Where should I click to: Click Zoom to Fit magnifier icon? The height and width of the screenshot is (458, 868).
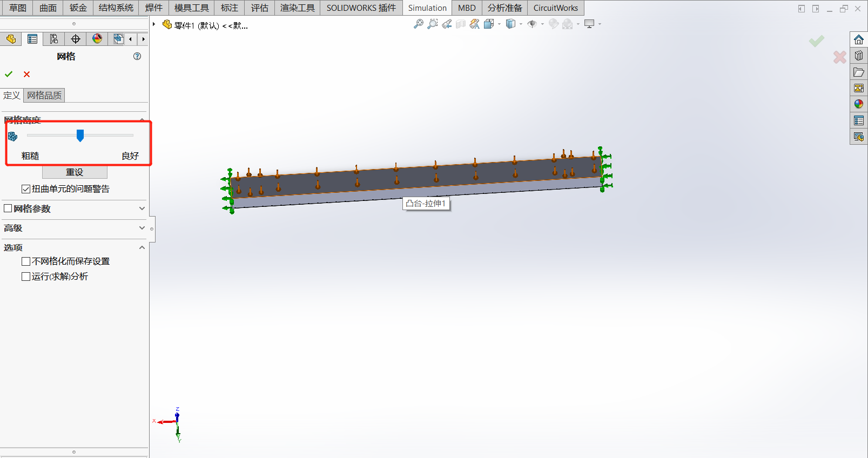click(x=418, y=24)
